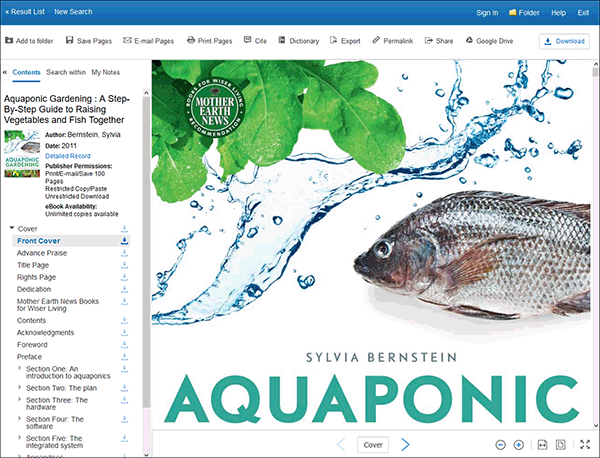Open the Folder link in header
The image size is (600, 458).
pos(524,13)
